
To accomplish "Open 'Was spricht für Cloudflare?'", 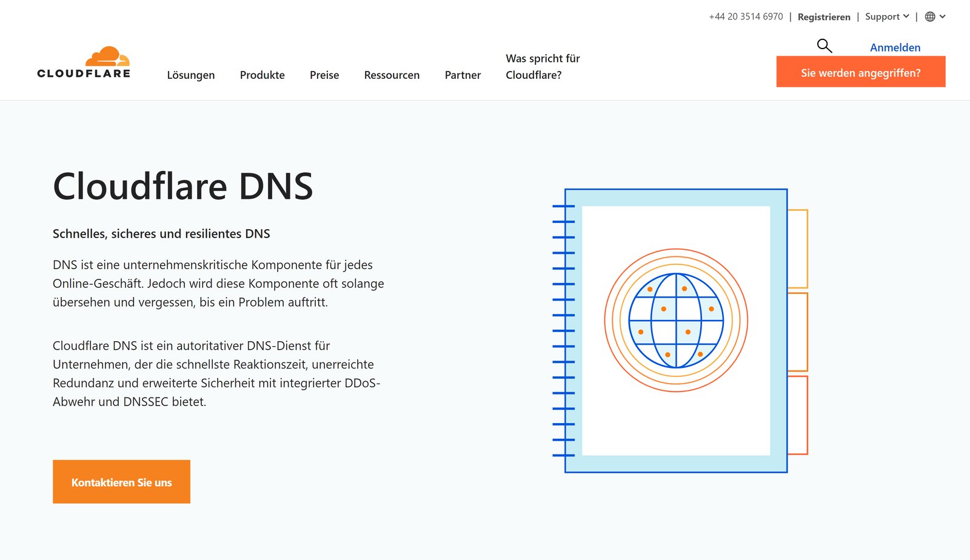I will tap(543, 67).
